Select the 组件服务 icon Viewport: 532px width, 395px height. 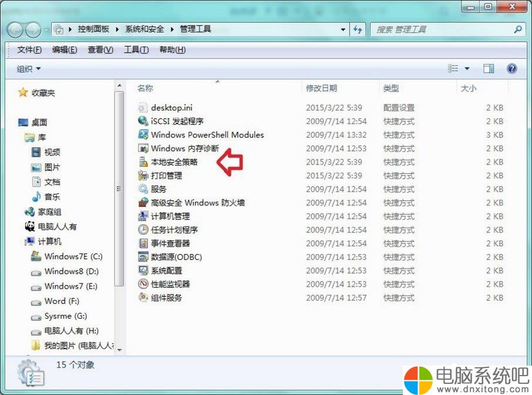[143, 297]
